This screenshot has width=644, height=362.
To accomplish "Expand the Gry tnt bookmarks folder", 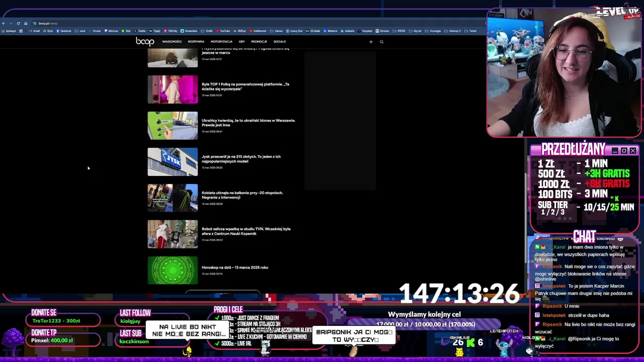I will tap(415, 31).
